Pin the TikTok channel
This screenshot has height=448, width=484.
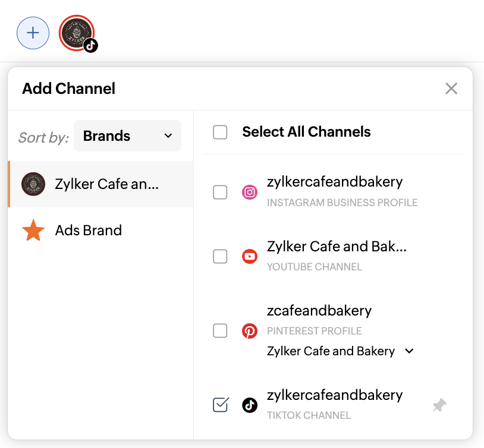tap(439, 405)
